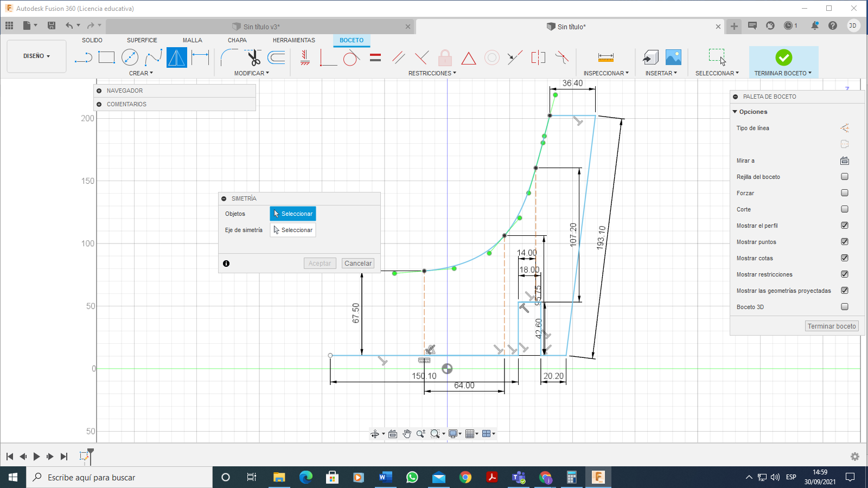The height and width of the screenshot is (488, 868).
Task: Click the Measure inspect tool
Action: 606,57
